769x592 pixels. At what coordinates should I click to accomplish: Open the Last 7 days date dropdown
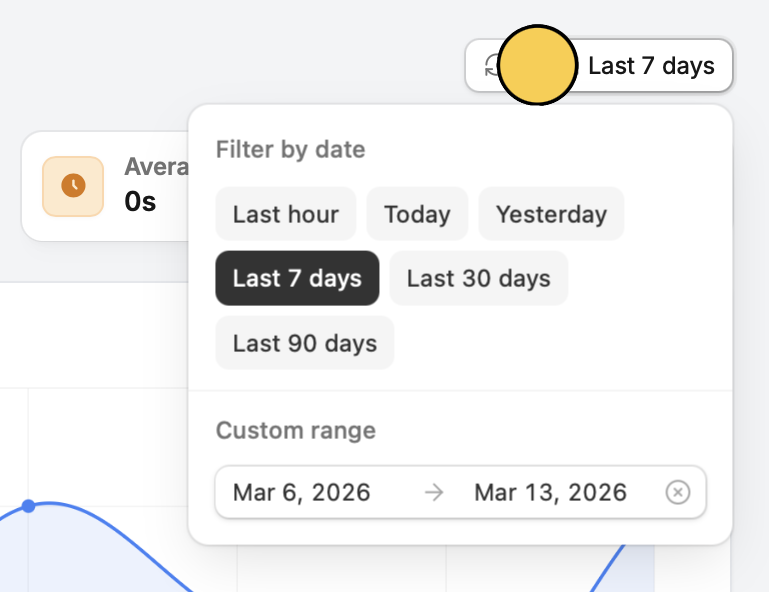[651, 66]
